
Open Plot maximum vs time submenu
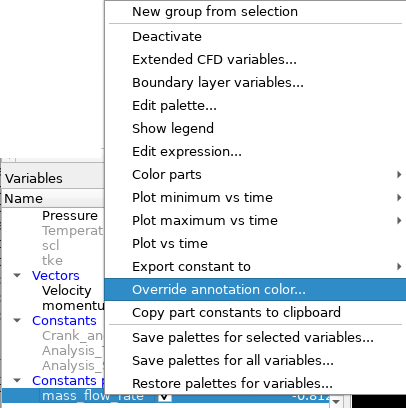255,220
